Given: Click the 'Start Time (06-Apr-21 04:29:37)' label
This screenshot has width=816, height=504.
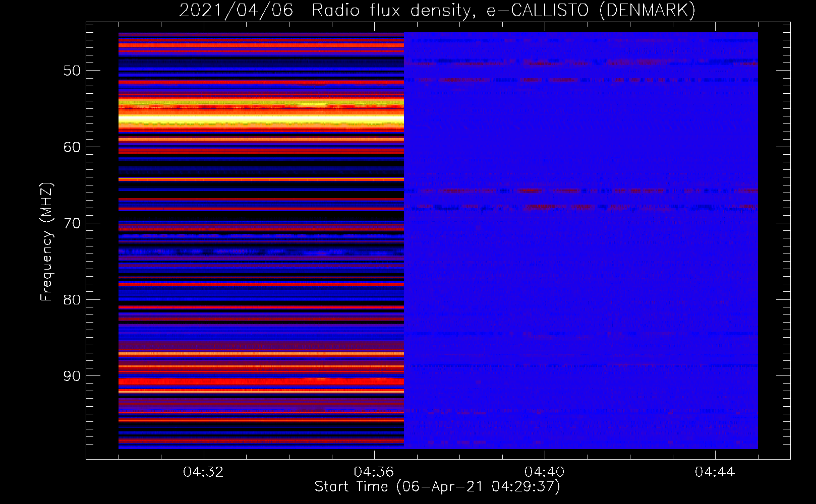Looking at the screenshot, I should 437,487.
